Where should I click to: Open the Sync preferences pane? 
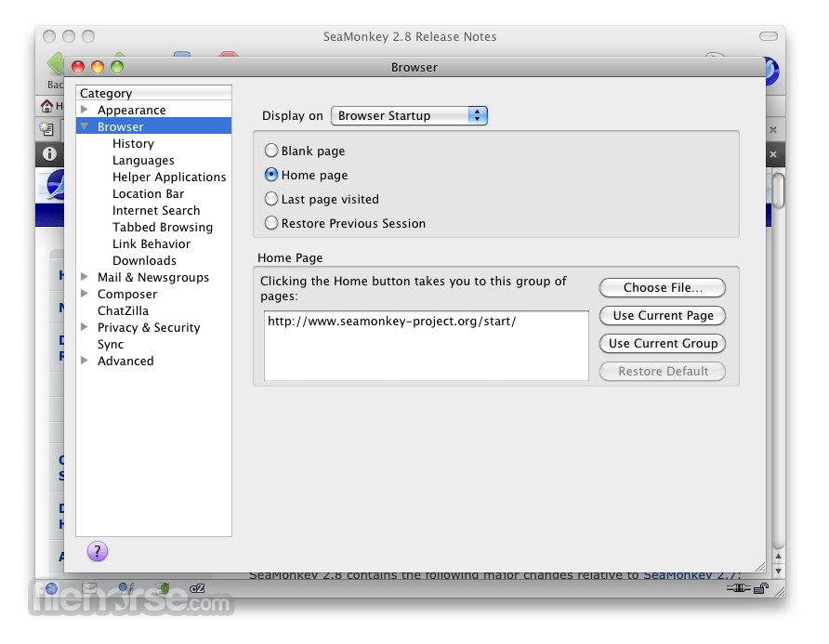tap(111, 344)
